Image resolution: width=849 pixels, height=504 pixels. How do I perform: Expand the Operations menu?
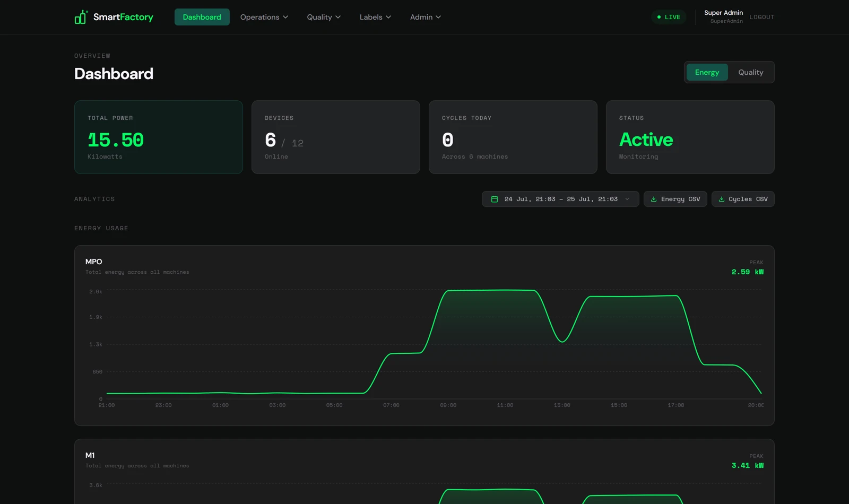(x=264, y=17)
